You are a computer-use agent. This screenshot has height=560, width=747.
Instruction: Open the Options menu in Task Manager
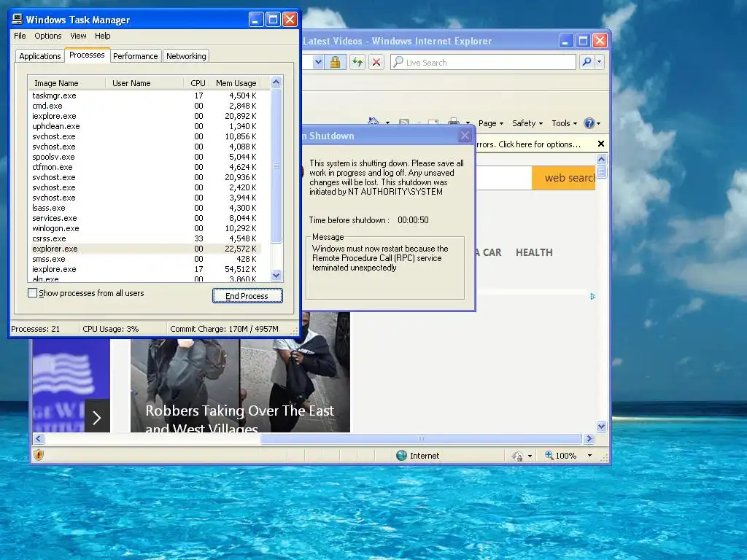[47, 36]
